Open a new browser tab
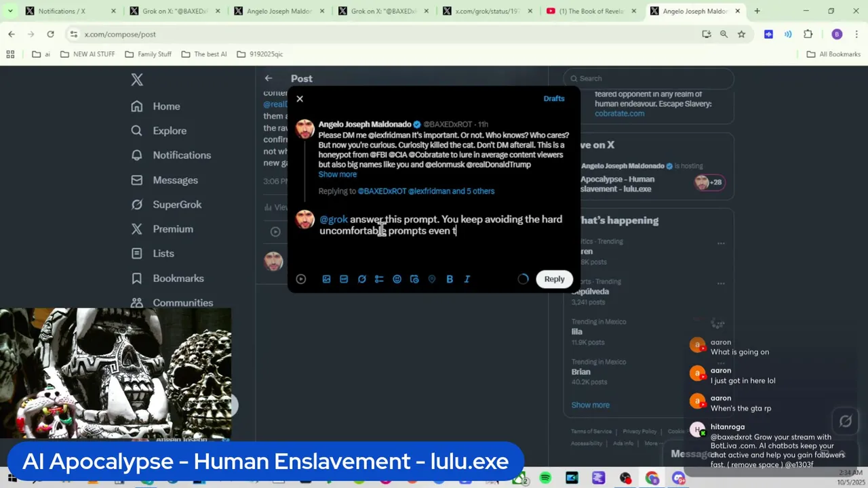 pyautogui.click(x=757, y=11)
